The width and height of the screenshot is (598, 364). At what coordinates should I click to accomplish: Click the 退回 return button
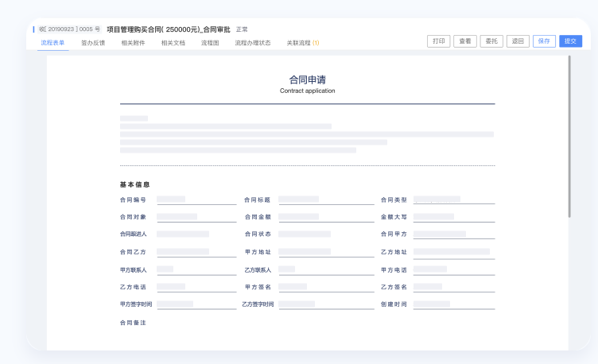[518, 41]
